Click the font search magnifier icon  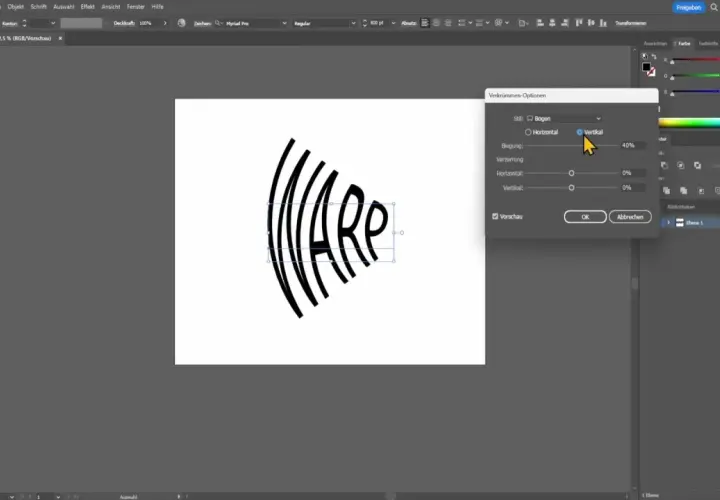pyautogui.click(x=218, y=23)
